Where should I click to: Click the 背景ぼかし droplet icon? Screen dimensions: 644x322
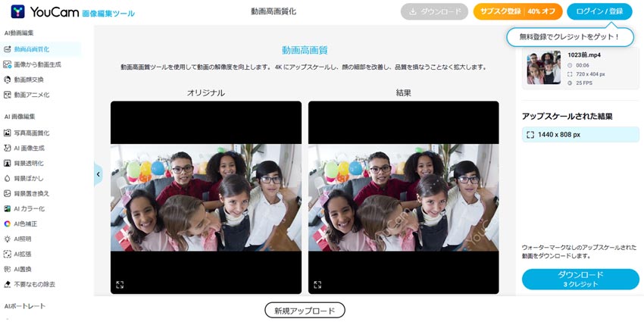(7, 179)
